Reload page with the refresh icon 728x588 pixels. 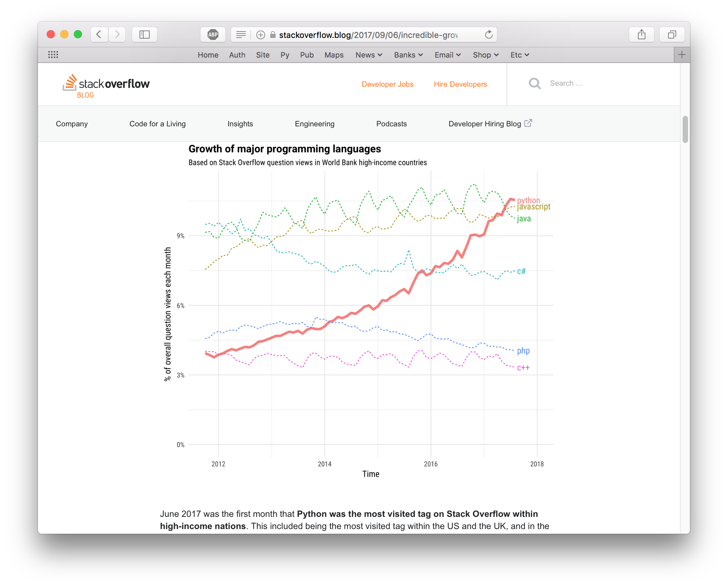click(489, 35)
